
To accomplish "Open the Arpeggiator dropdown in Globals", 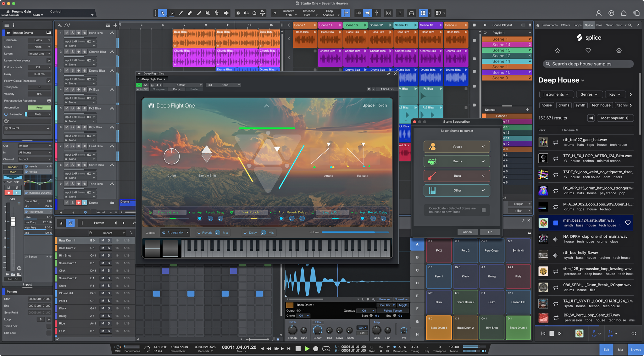I will (187, 233).
